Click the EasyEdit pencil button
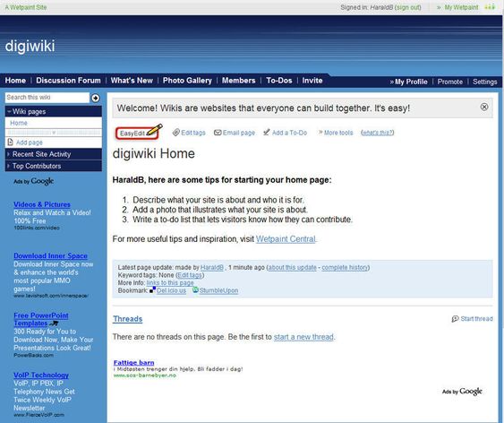 pyautogui.click(x=138, y=133)
